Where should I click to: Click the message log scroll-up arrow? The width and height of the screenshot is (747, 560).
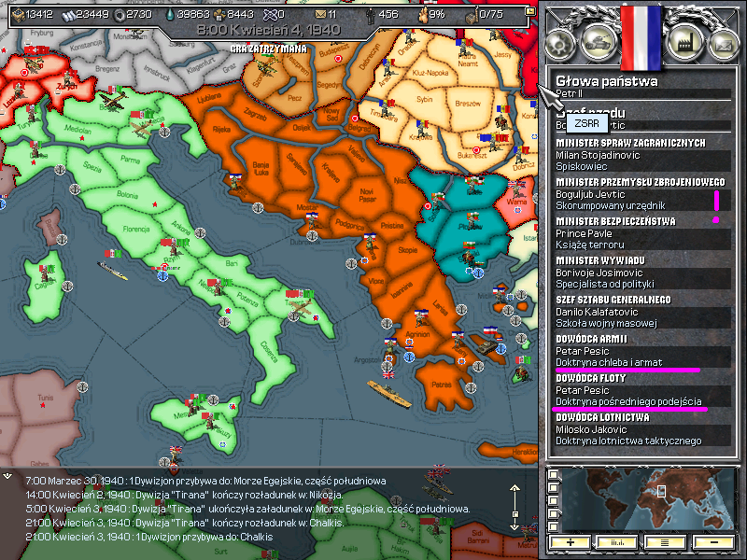click(x=514, y=488)
